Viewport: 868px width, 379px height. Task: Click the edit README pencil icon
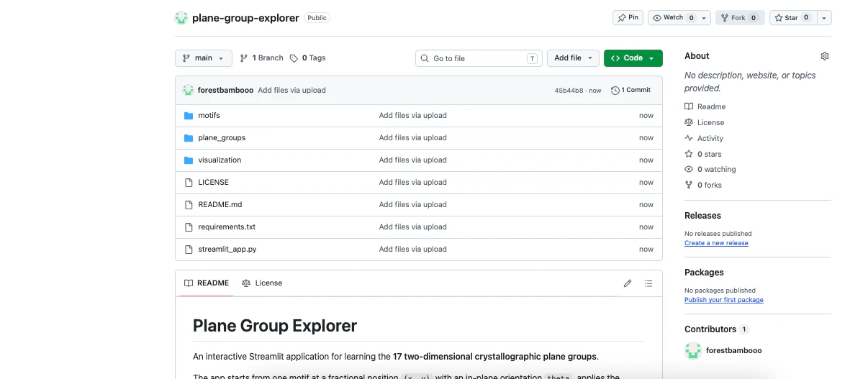pyautogui.click(x=628, y=283)
